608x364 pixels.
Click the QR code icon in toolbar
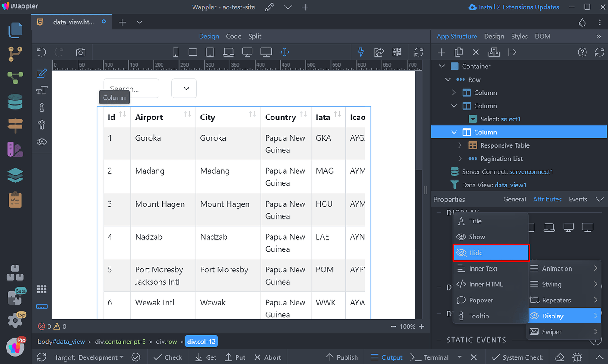[x=397, y=52]
